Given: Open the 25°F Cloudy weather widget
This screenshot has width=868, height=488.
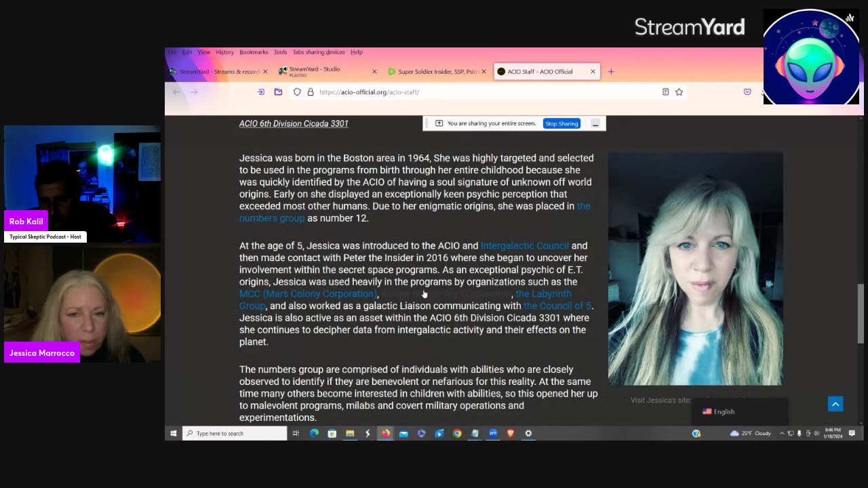Looking at the screenshot, I should coord(750,433).
